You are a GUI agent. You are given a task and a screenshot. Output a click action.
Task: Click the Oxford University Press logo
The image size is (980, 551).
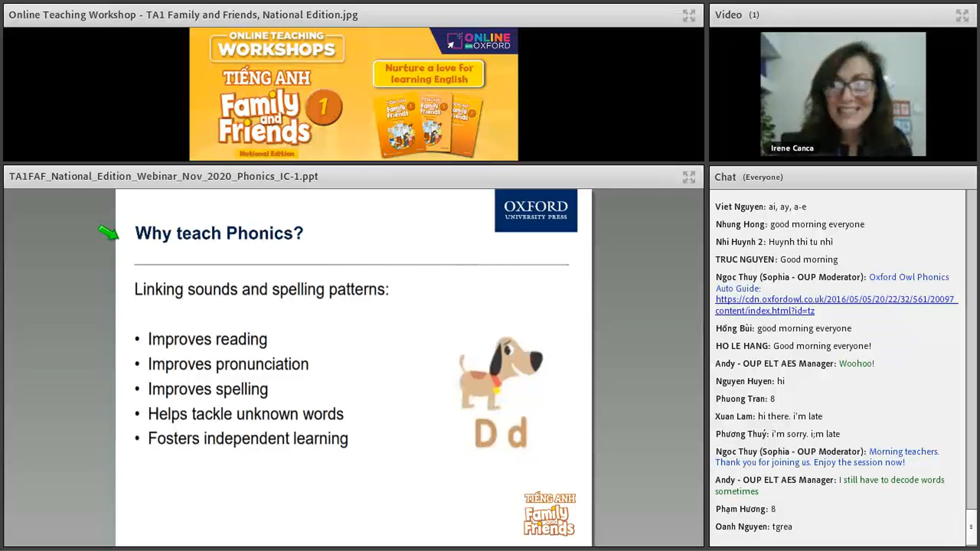(x=536, y=211)
